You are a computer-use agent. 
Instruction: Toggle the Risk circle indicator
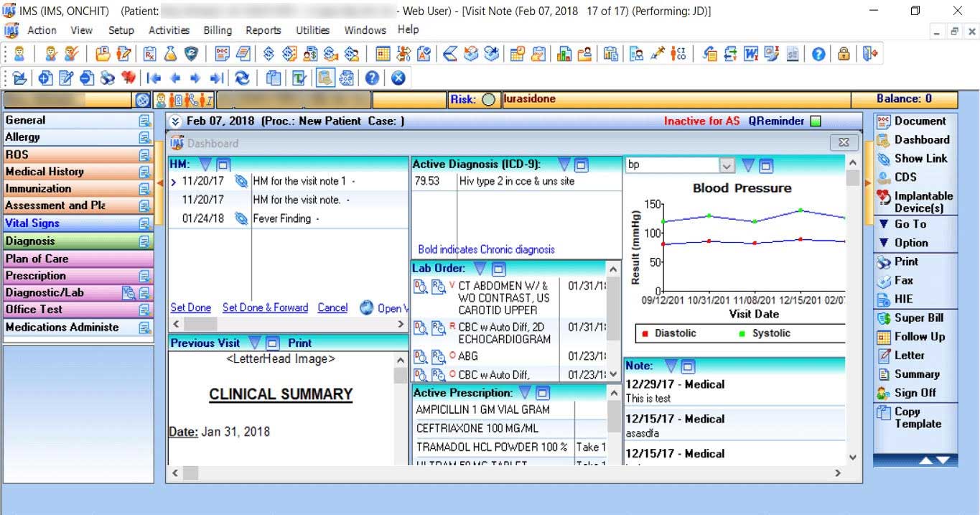(488, 100)
